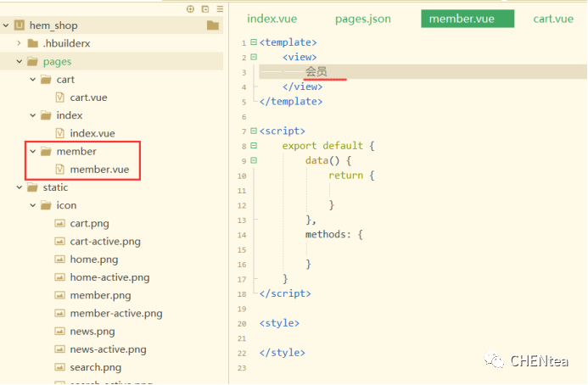This screenshot has height=385, width=588.
Task: Toggle the fold marker at data() line 9
Action: (x=254, y=160)
